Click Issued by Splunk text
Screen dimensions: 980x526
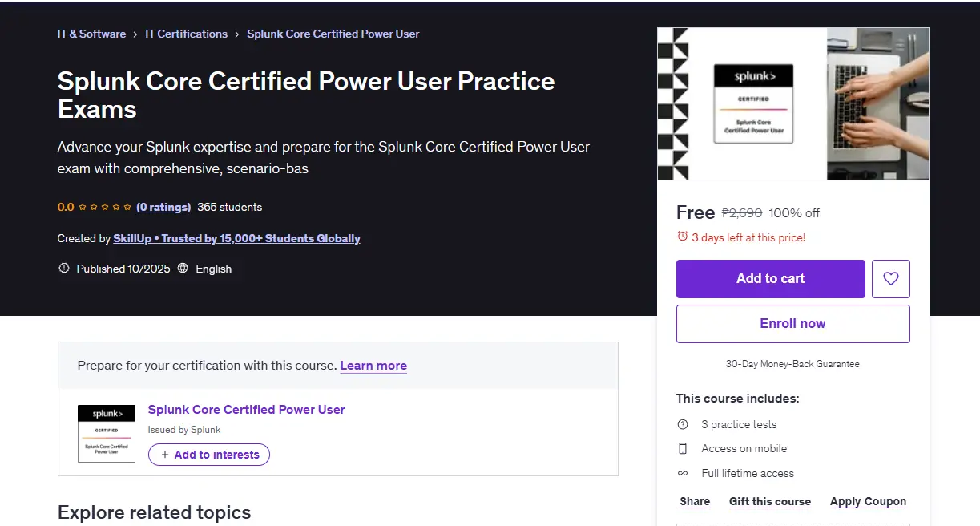point(184,430)
